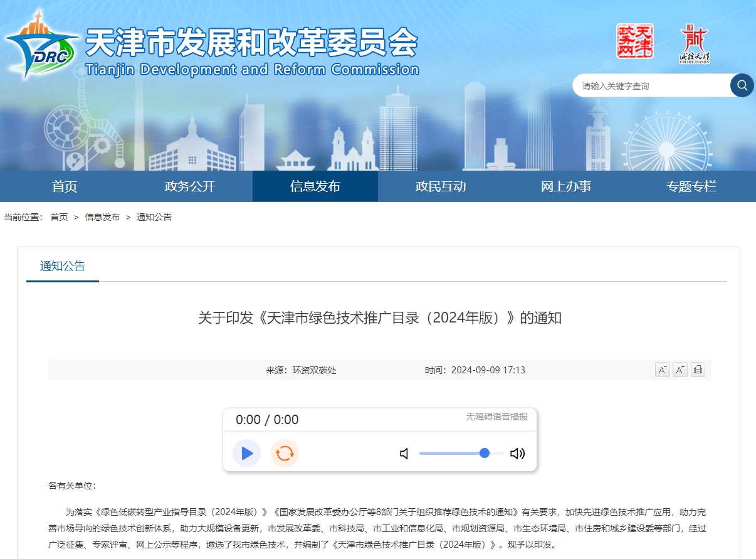Increase font size with A+ icon
Screen dimensions: 756x559
[x=680, y=370]
